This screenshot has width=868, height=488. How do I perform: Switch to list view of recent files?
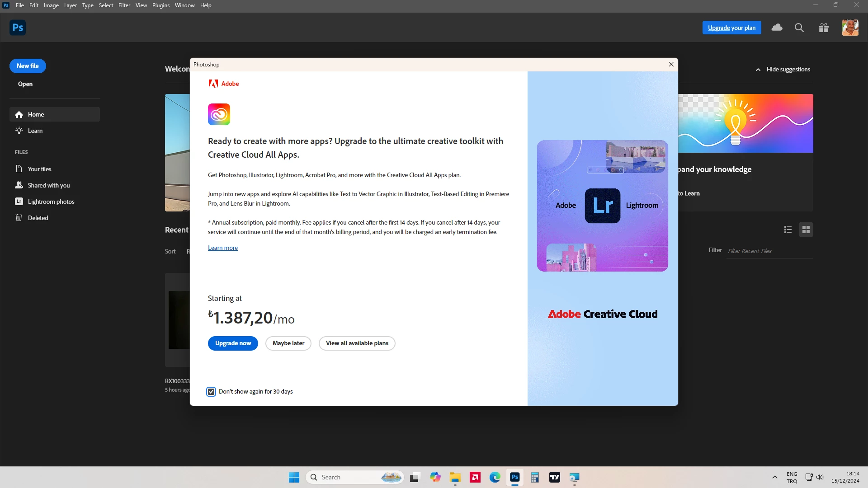pos(788,230)
